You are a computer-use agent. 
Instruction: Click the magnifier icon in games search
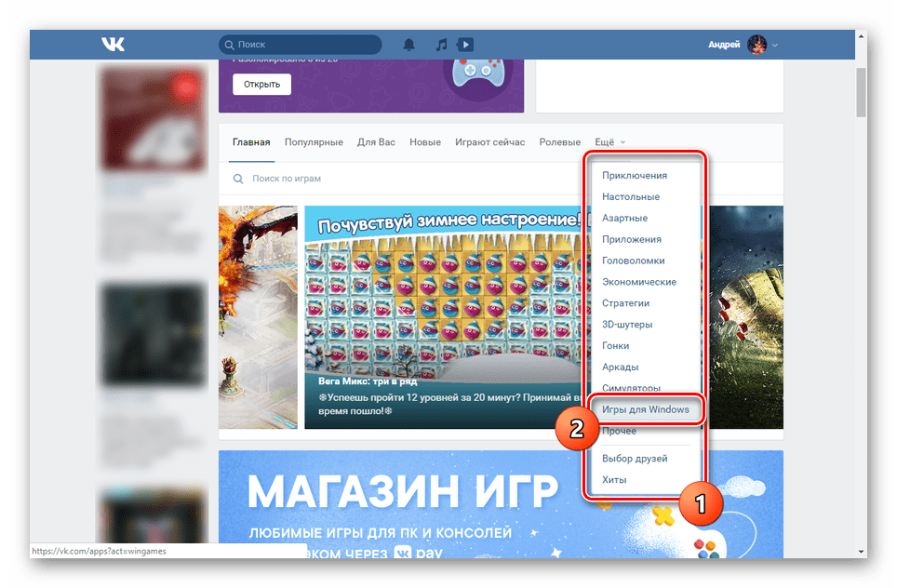click(x=238, y=179)
